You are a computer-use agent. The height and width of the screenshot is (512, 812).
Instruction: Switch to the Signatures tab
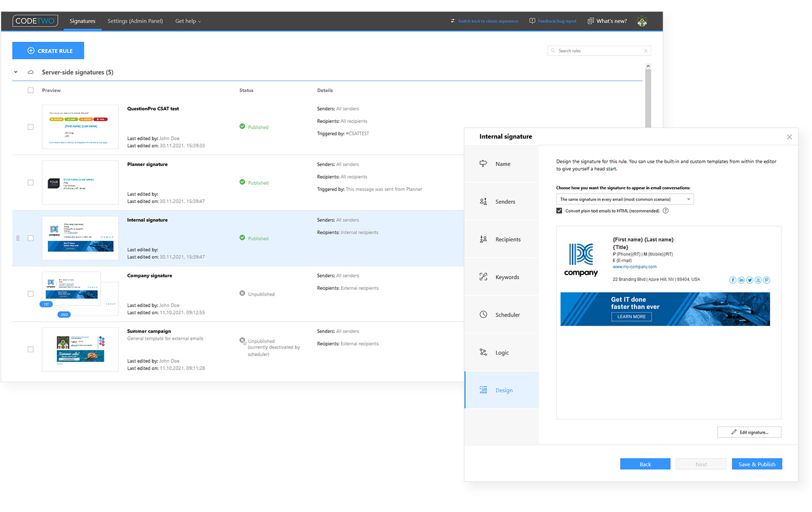82,21
